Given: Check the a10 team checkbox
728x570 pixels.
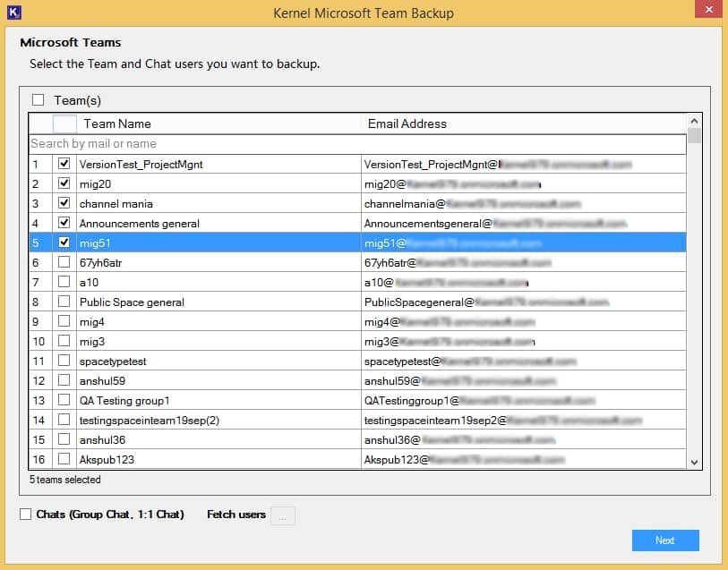Looking at the screenshot, I should [64, 282].
